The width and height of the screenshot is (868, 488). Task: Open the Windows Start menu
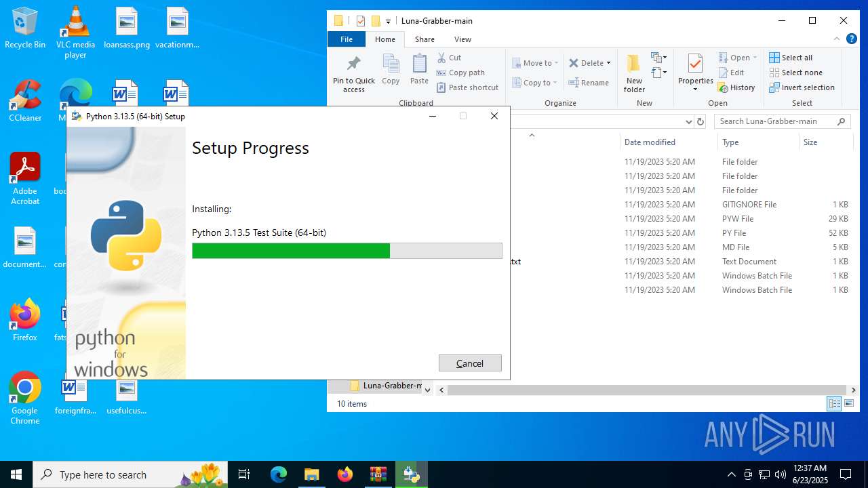[x=16, y=474]
